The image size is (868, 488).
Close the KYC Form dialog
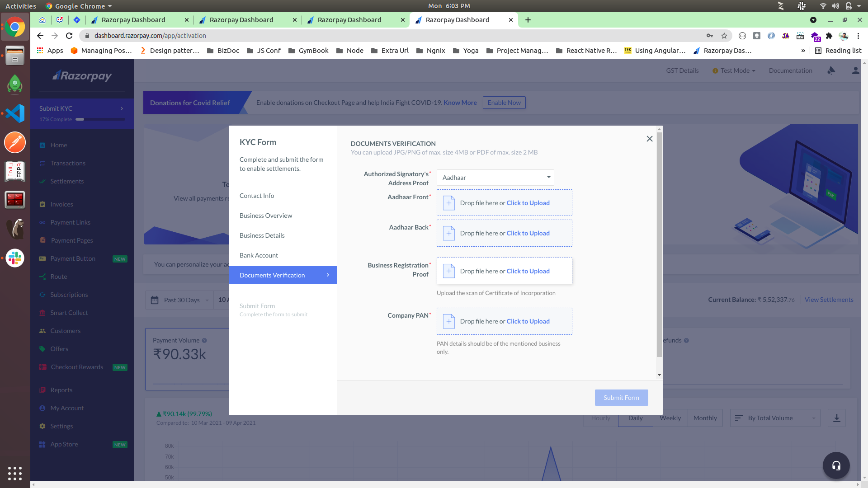pos(650,139)
